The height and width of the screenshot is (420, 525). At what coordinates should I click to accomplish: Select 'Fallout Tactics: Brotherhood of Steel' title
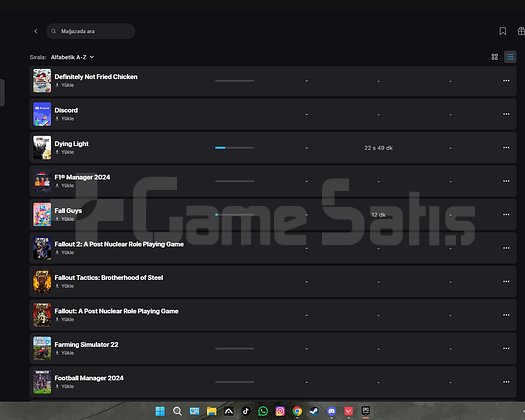pyautogui.click(x=109, y=278)
